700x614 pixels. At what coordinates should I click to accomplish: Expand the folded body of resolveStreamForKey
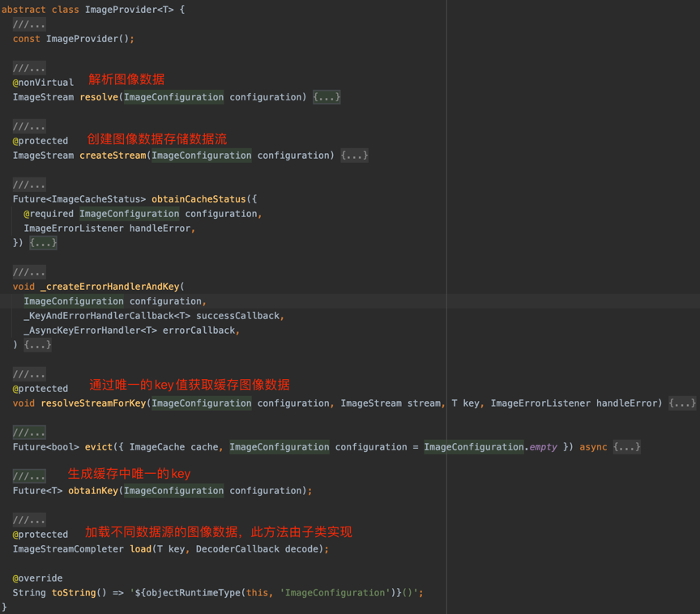click(x=681, y=403)
